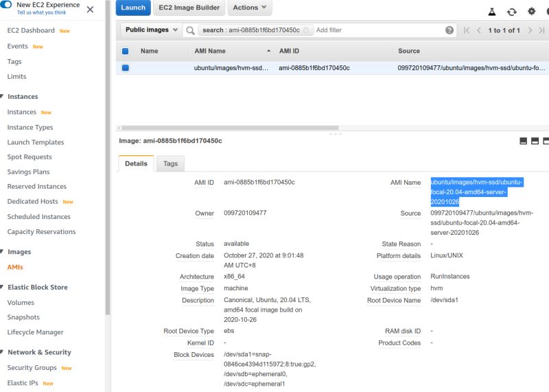Toggle the select-all checkbox in header
Image resolution: width=549 pixels, height=392 pixels.
click(125, 51)
